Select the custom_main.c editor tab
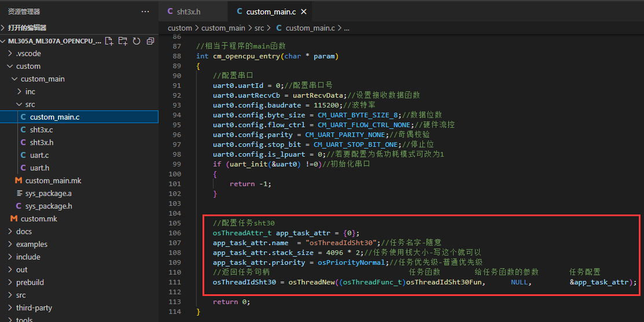 point(271,12)
